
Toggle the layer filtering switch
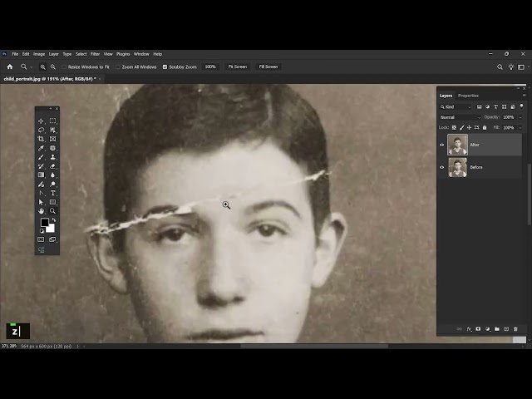(521, 106)
